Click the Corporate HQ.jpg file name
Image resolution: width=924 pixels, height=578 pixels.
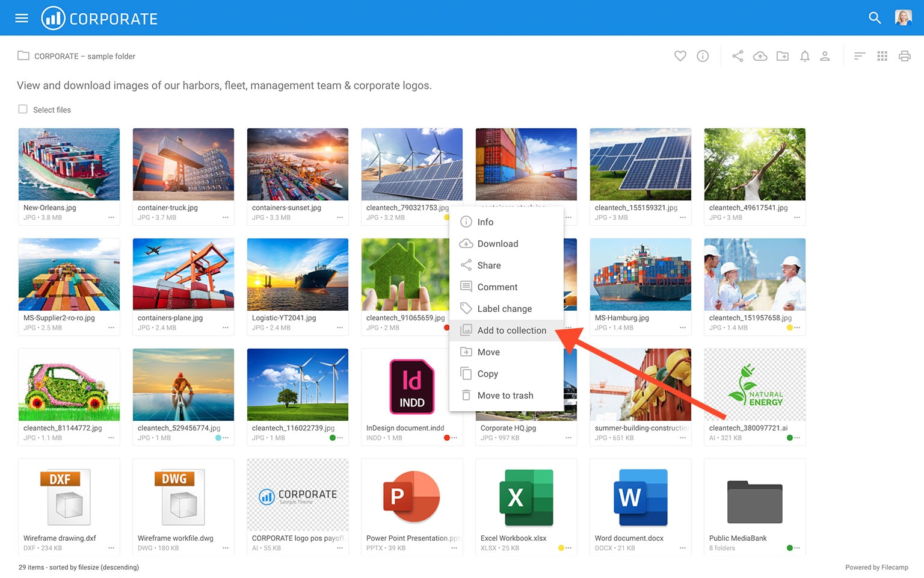(x=508, y=428)
